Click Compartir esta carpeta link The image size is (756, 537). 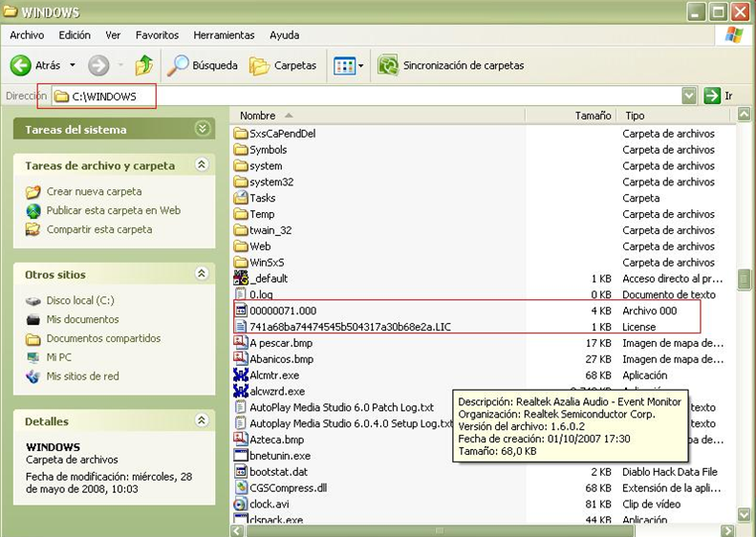99,229
